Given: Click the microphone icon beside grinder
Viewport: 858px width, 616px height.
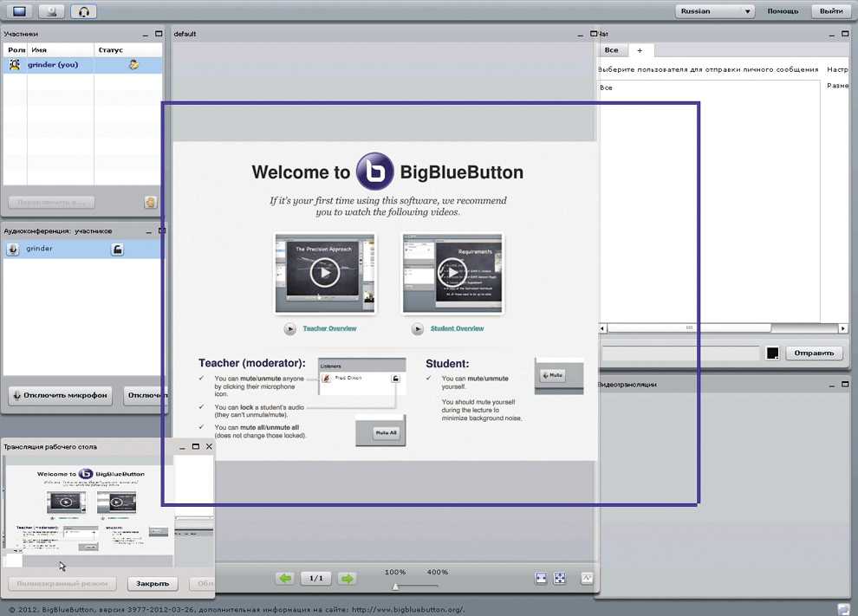Looking at the screenshot, I should [x=13, y=250].
